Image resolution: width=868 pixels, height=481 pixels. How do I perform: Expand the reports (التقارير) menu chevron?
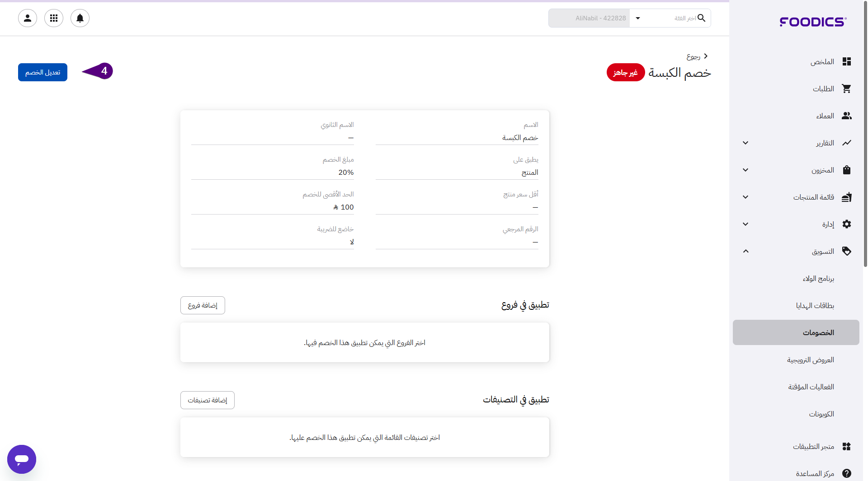tap(745, 143)
